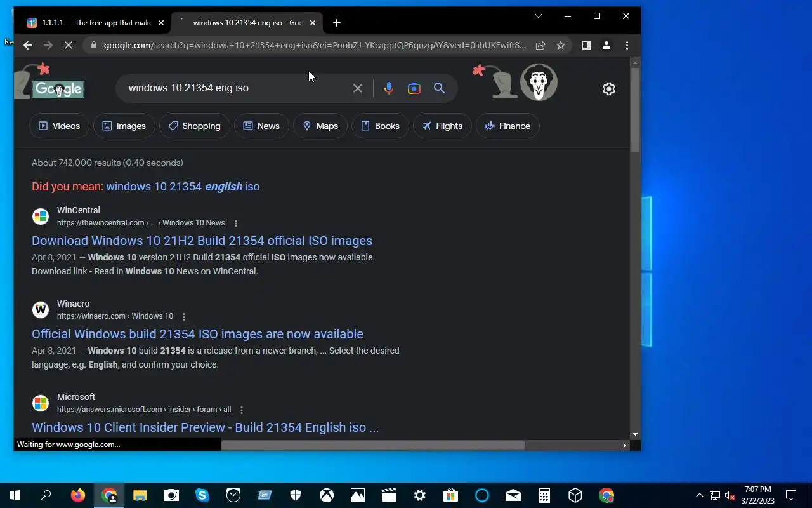Open Chrome's three-dot menu
812x508 pixels.
tap(627, 45)
